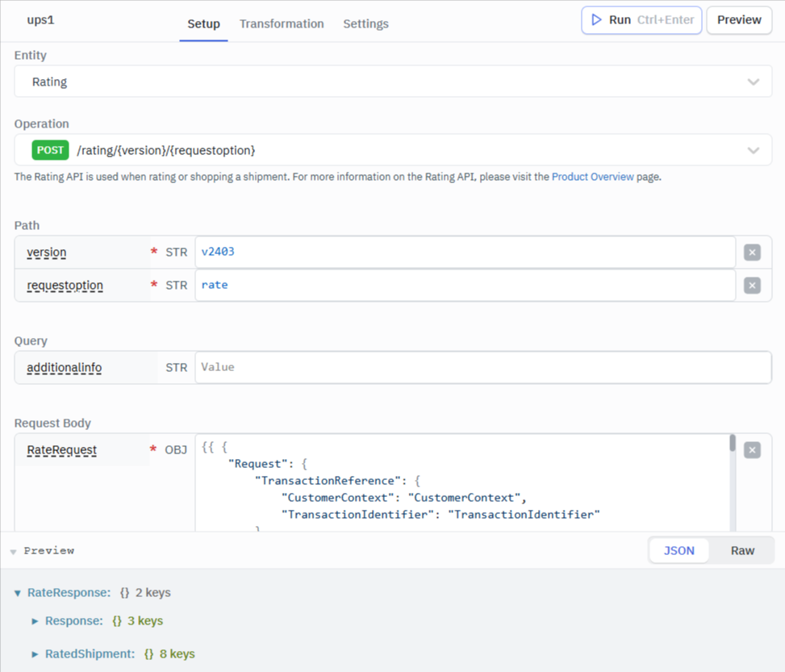Image resolution: width=785 pixels, height=672 pixels.
Task: Switch to the Transformation tab
Action: [x=282, y=23]
